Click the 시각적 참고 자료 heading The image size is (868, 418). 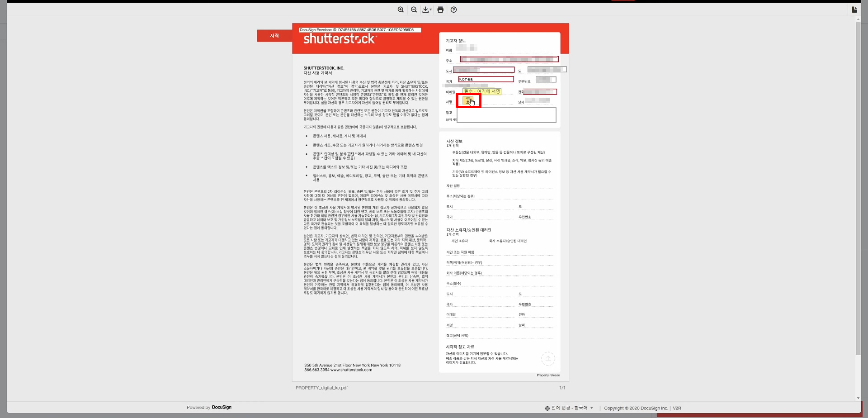[x=460, y=347]
